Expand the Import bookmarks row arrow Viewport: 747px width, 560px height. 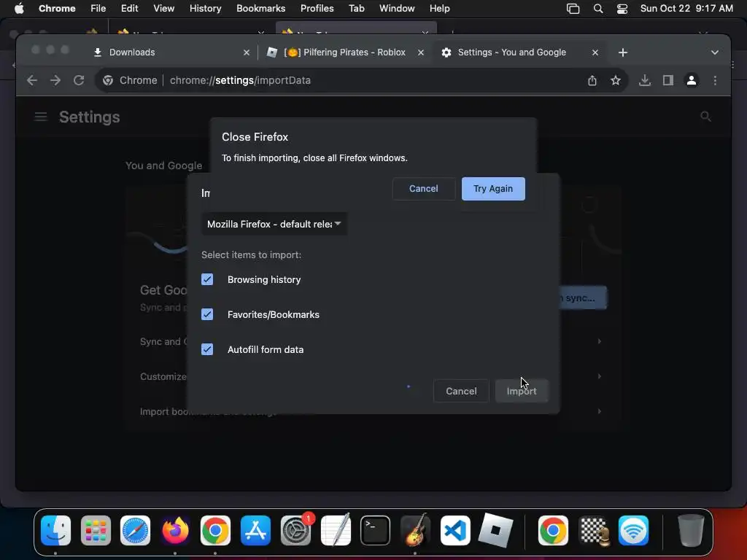tap(600, 411)
